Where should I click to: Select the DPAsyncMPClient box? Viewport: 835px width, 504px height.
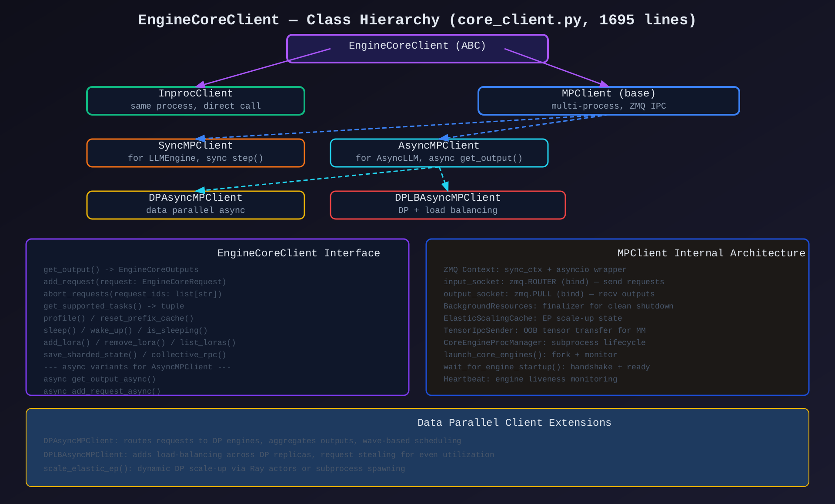[195, 205]
